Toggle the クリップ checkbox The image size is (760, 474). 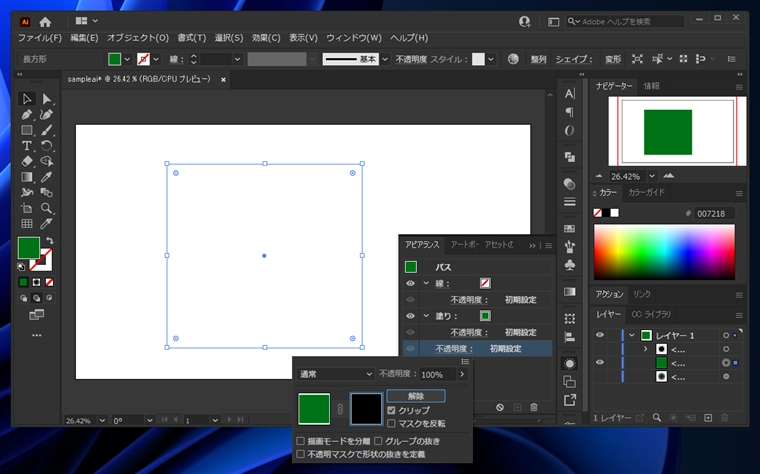pyautogui.click(x=392, y=411)
